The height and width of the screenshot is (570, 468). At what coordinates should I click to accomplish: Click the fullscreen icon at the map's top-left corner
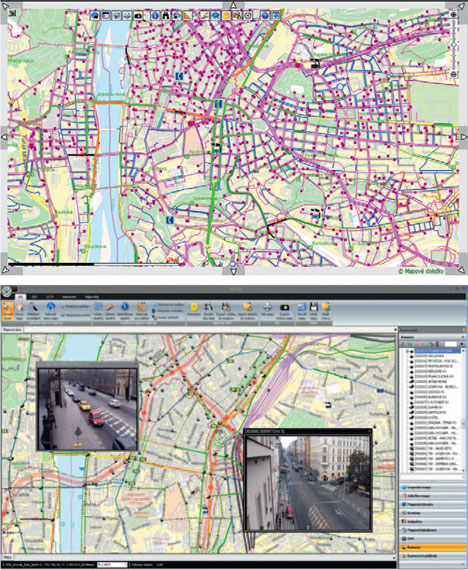(13, 13)
